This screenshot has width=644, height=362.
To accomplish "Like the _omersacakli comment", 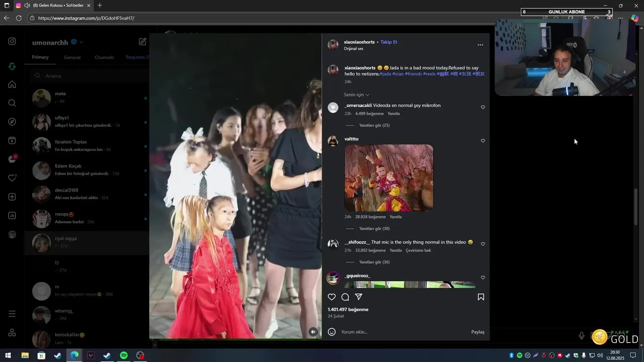I will coord(483,107).
